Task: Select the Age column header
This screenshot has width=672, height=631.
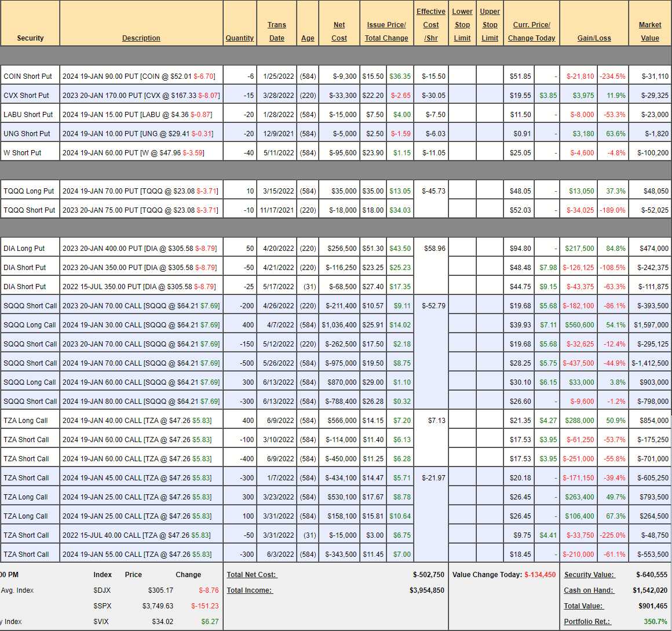Action: click(308, 38)
